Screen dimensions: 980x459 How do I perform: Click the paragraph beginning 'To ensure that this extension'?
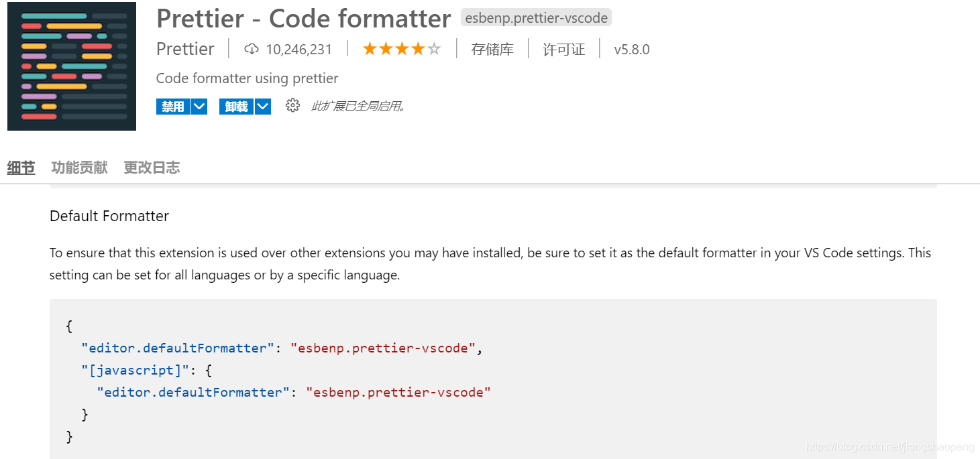click(x=490, y=264)
